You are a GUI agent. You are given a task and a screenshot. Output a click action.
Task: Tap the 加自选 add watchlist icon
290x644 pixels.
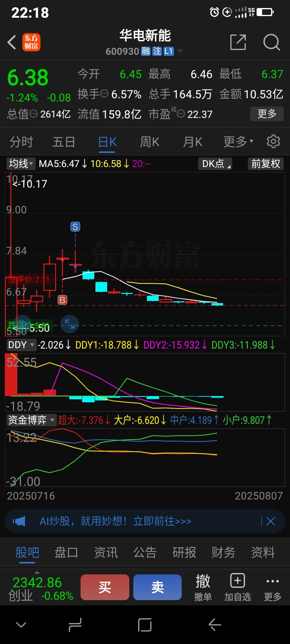(238, 588)
